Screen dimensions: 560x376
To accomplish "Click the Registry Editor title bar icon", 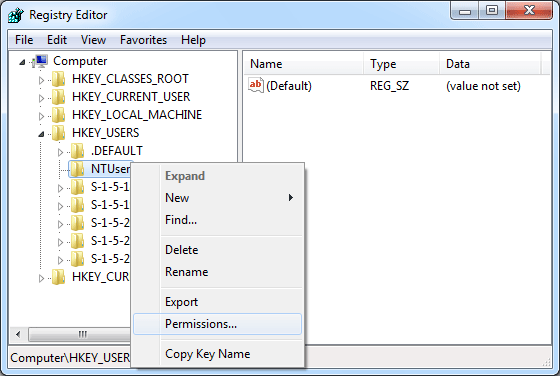I will tap(15, 15).
